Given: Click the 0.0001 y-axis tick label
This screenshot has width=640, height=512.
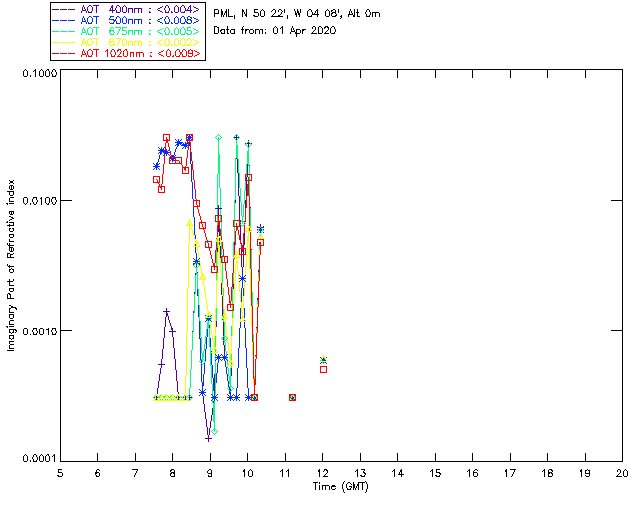Looking at the screenshot, I should 37,459.
